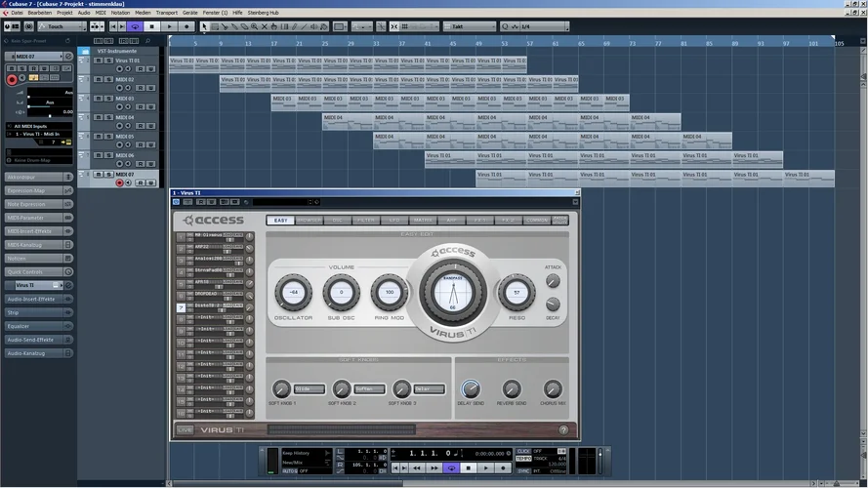The height and width of the screenshot is (488, 868).
Task: Expand the Akkordspur inspector section
Action: point(39,177)
